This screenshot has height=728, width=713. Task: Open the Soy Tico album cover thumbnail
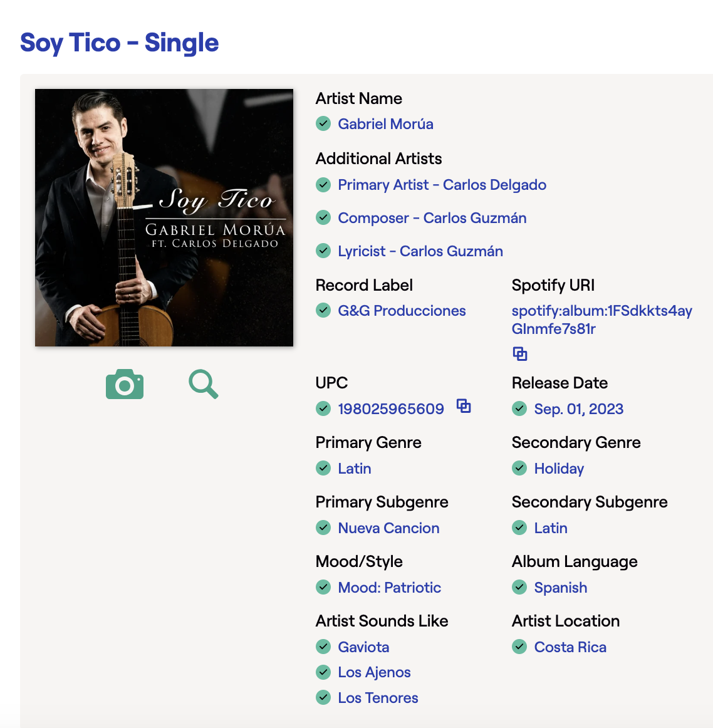[x=164, y=218]
